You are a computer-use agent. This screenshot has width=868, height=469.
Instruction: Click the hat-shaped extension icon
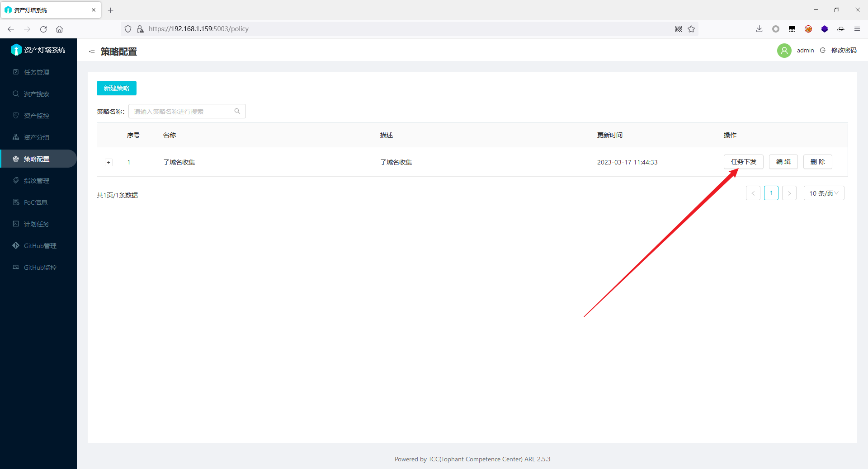[841, 29]
